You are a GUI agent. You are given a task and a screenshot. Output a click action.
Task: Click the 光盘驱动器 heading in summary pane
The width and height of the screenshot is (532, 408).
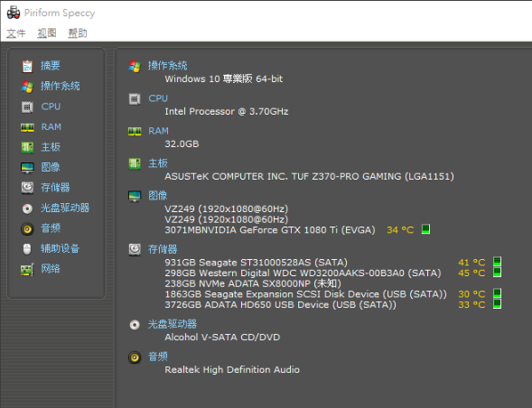point(173,324)
